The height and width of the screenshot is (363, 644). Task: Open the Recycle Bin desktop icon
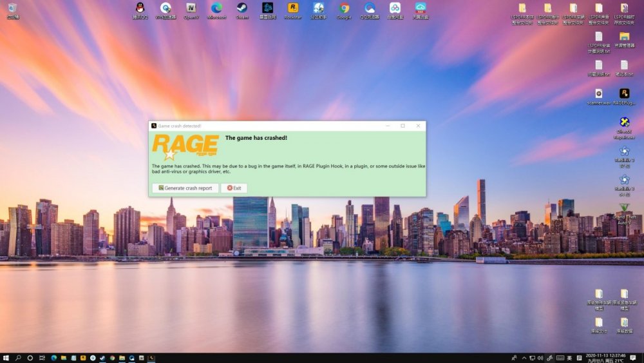tap(12, 11)
